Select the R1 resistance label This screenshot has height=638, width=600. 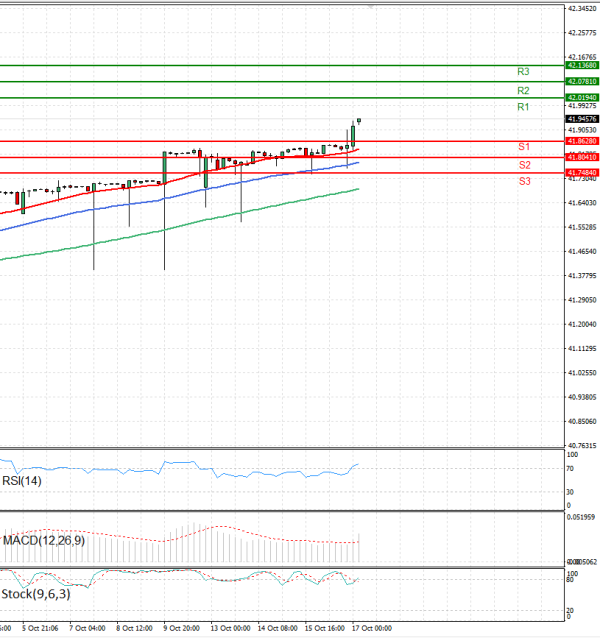click(x=523, y=106)
